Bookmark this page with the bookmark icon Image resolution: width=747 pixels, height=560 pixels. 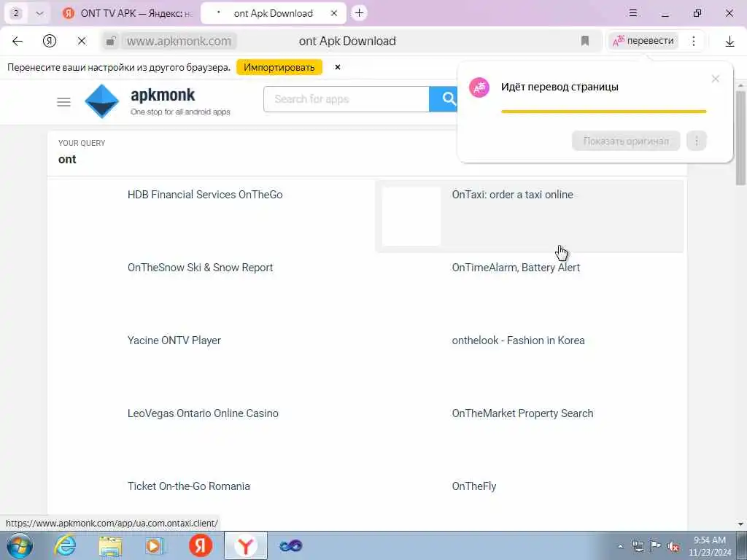585,42
